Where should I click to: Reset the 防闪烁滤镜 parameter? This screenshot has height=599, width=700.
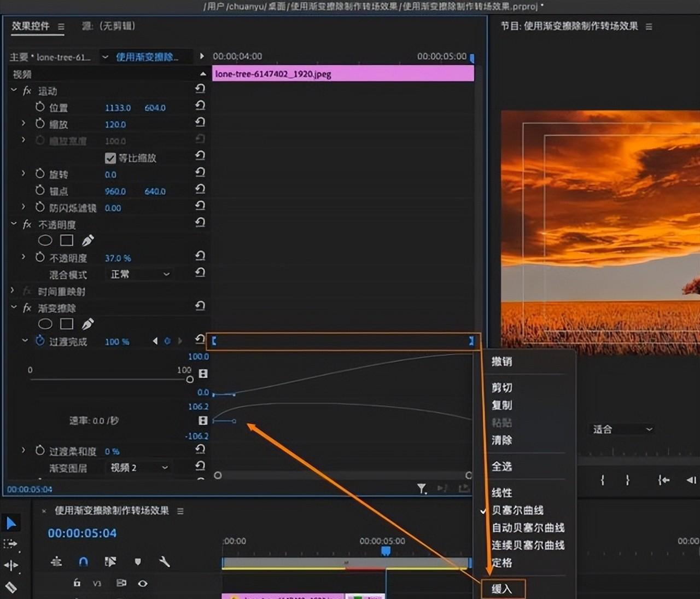(200, 206)
